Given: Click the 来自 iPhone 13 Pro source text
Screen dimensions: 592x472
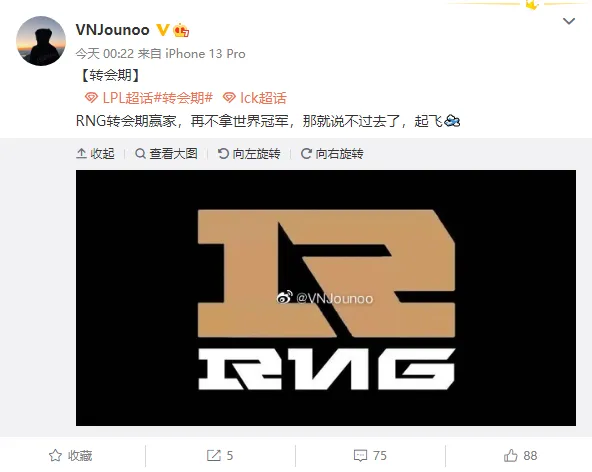Looking at the screenshot, I should pyautogui.click(x=192, y=54).
